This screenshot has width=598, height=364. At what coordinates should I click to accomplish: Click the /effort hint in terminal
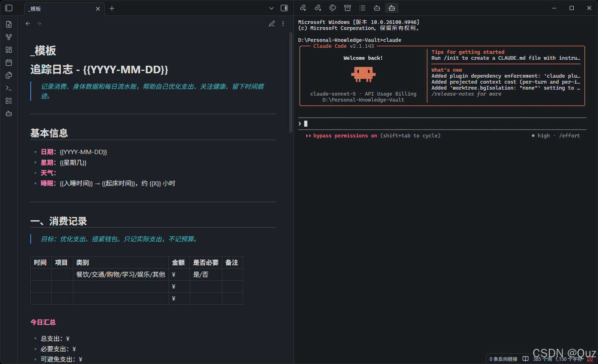click(569, 136)
